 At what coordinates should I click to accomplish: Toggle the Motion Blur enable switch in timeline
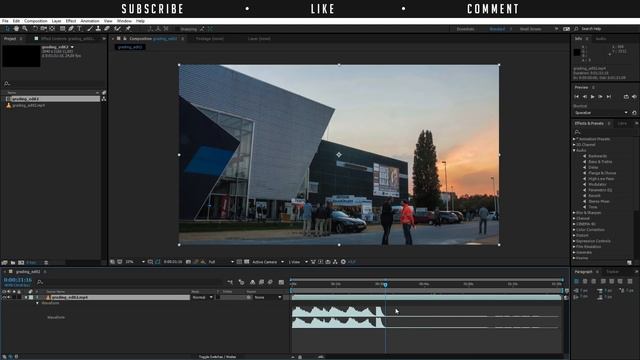coord(270,282)
